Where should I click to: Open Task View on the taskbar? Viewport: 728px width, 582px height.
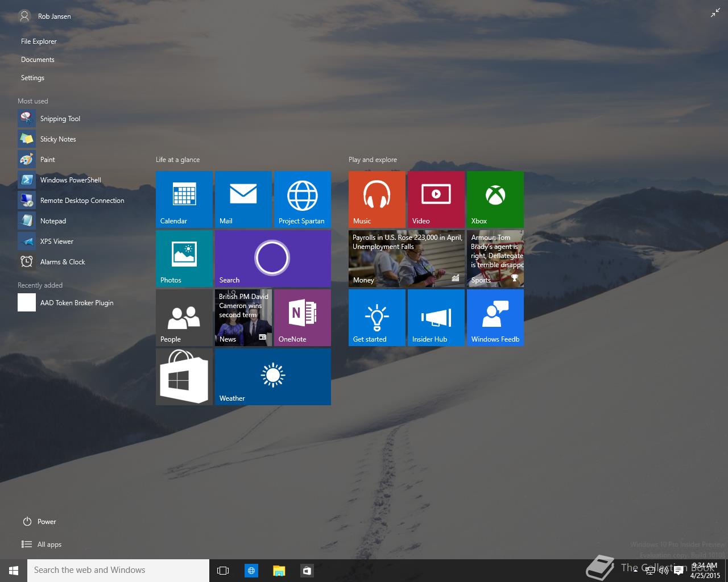point(224,571)
